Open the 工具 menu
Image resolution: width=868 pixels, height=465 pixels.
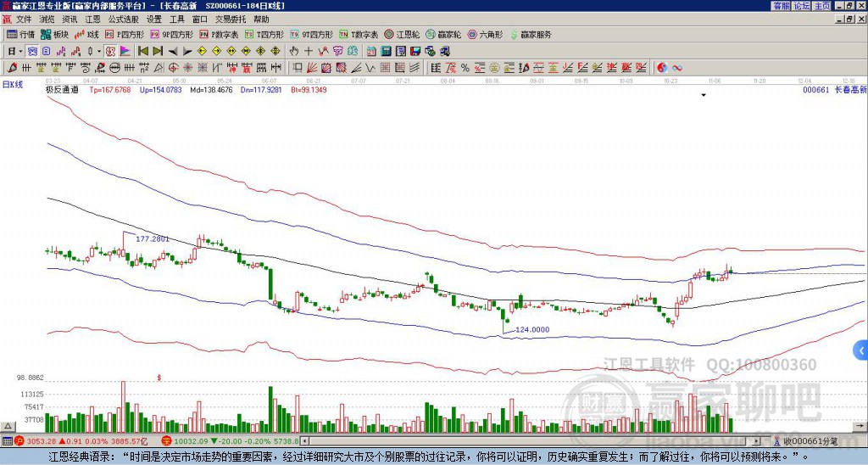(176, 20)
